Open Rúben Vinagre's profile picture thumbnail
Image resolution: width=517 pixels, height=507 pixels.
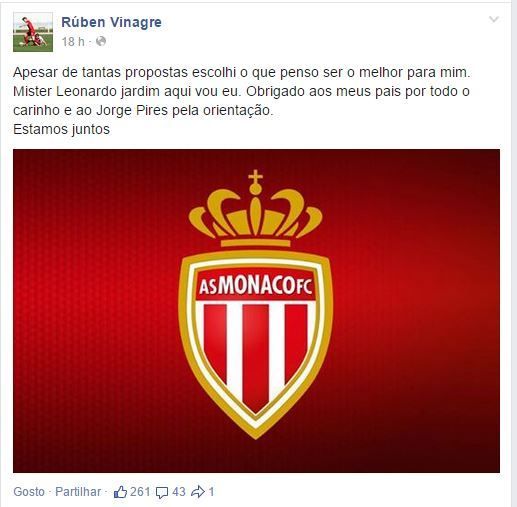pos(33,32)
